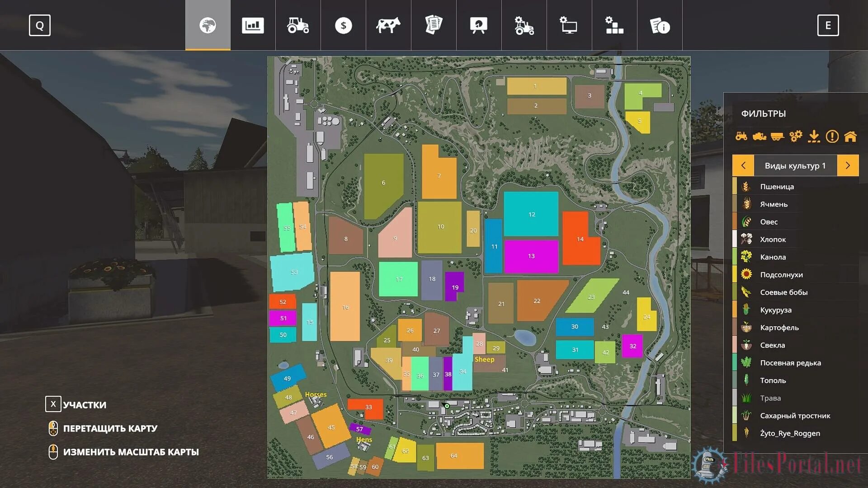
Task: Select Картофель in crop list
Action: (796, 328)
